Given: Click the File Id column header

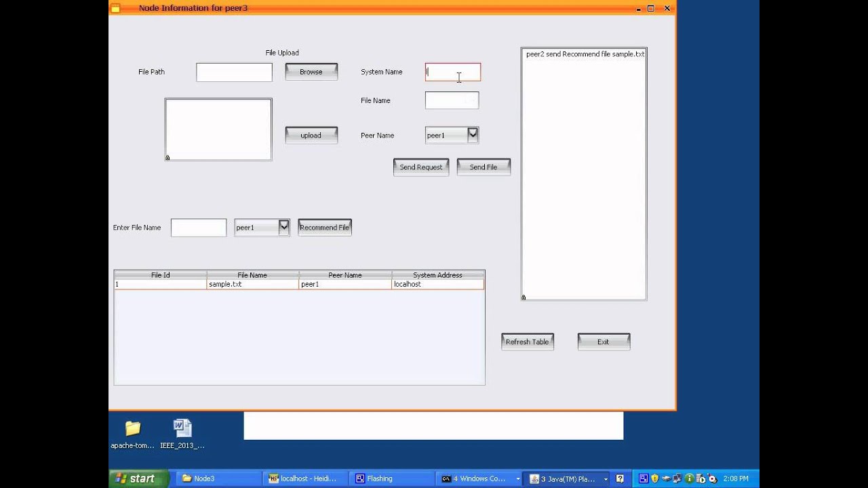Looking at the screenshot, I should (161, 275).
